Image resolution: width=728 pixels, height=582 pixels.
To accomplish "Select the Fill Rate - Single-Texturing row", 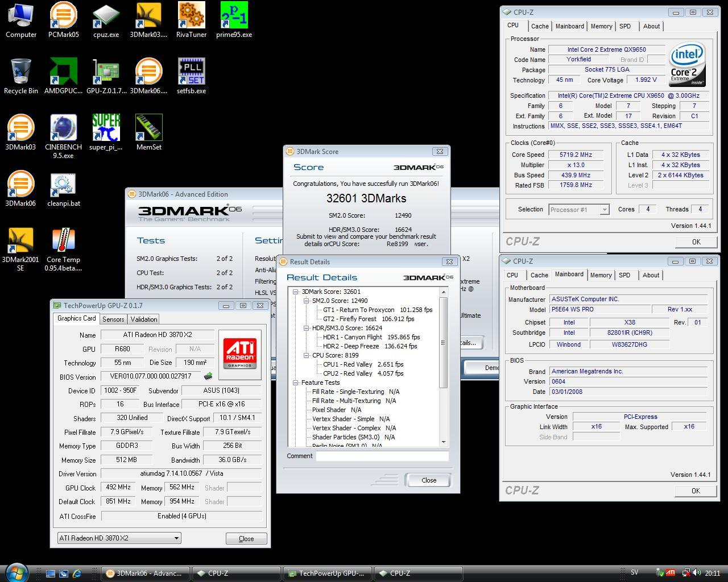I will (x=355, y=392).
